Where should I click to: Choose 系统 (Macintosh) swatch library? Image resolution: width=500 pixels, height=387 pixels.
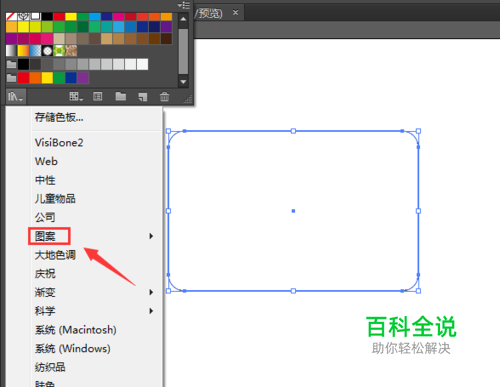pyautogui.click(x=76, y=330)
